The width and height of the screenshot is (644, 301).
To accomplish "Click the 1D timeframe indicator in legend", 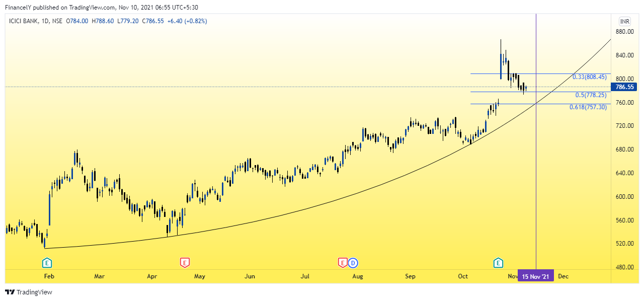I will tap(45, 21).
